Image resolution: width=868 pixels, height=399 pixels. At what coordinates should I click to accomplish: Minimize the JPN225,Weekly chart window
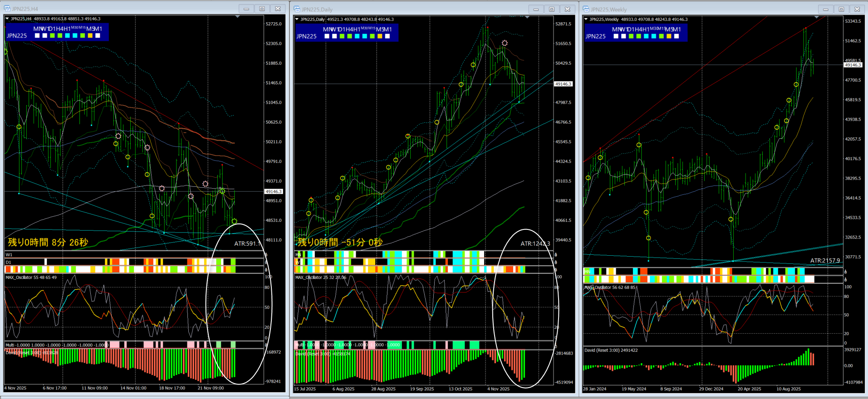pyautogui.click(x=825, y=9)
